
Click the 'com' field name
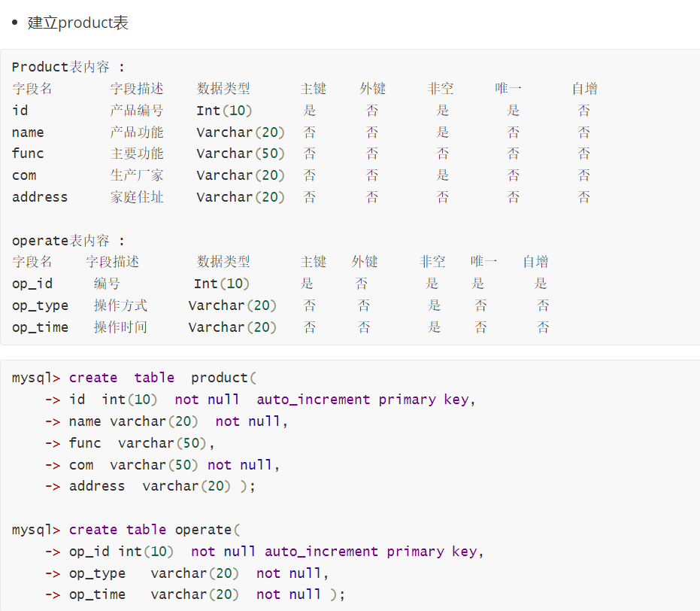pyautogui.click(x=24, y=175)
